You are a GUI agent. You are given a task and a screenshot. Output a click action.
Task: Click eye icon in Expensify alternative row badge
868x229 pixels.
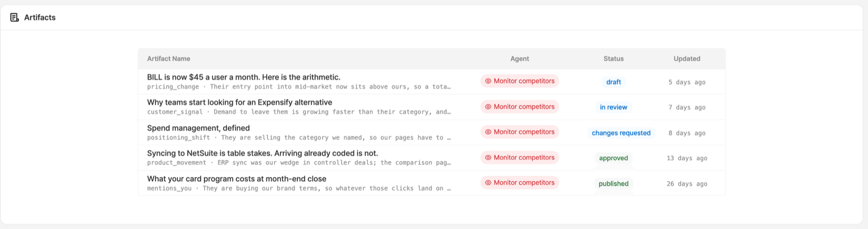click(488, 107)
